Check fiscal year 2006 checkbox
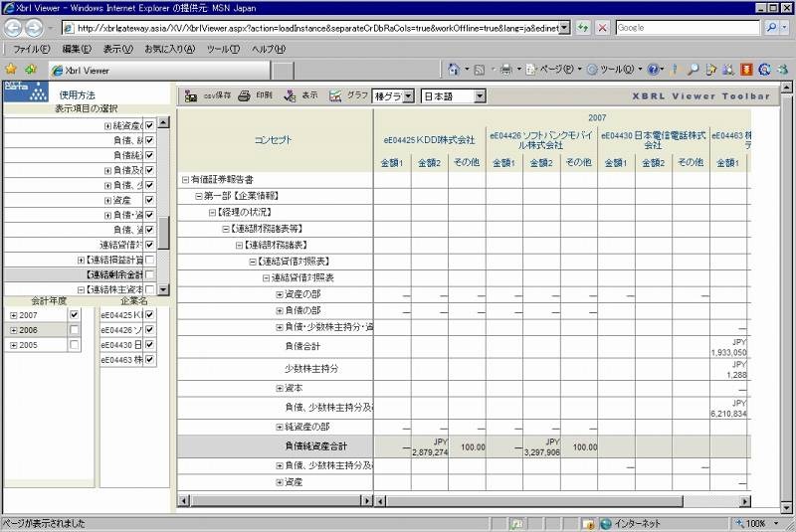The width and height of the screenshot is (796, 532). [x=74, y=330]
